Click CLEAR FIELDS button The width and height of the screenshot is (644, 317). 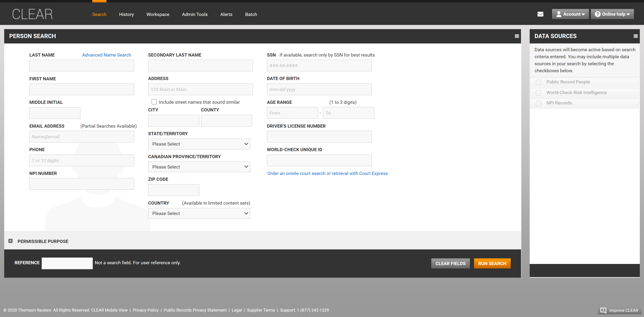(x=450, y=263)
